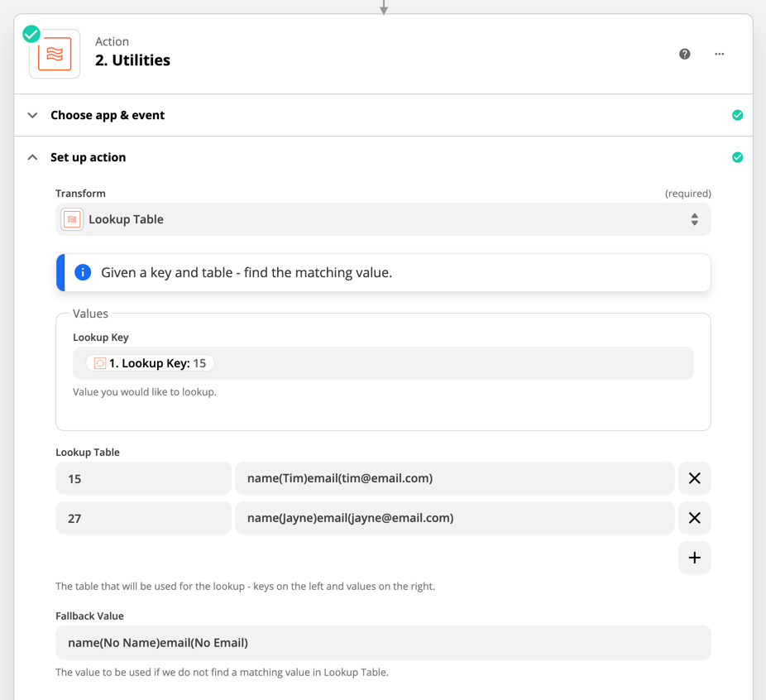Add a new lookup table row with plus
The width and height of the screenshot is (766, 700).
tap(694, 558)
